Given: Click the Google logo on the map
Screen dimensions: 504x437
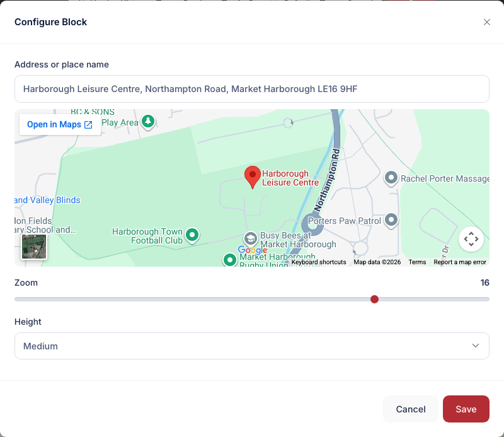Looking at the screenshot, I should [x=253, y=250].
